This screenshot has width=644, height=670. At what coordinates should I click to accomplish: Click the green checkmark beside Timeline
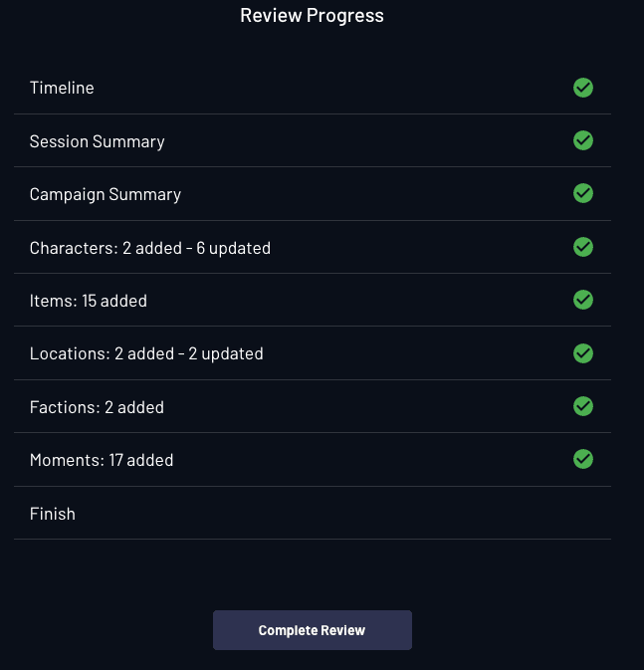click(x=583, y=88)
